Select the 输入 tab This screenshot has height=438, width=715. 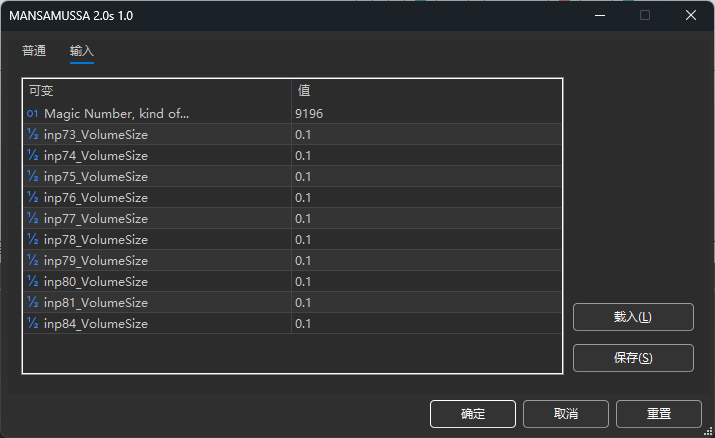pyautogui.click(x=82, y=51)
